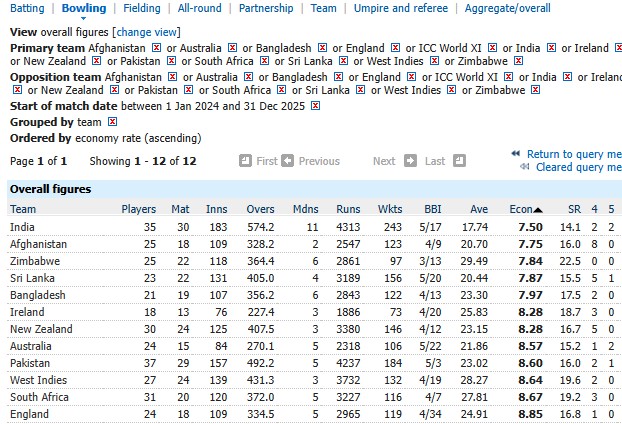Remove Bangladesh from Opposition team filter
This screenshot has height=424, width=622.
point(338,77)
